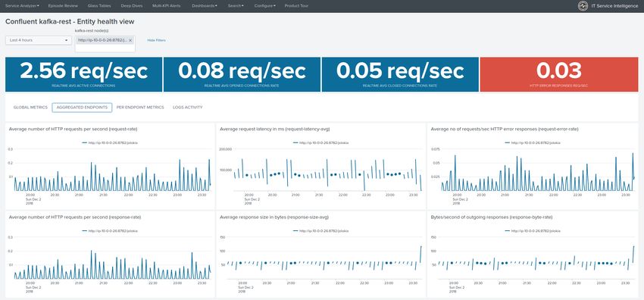Screen dimensions: 644x300
Task: Toggle the legend entry in request-error-rate chart
Action: click(533, 142)
